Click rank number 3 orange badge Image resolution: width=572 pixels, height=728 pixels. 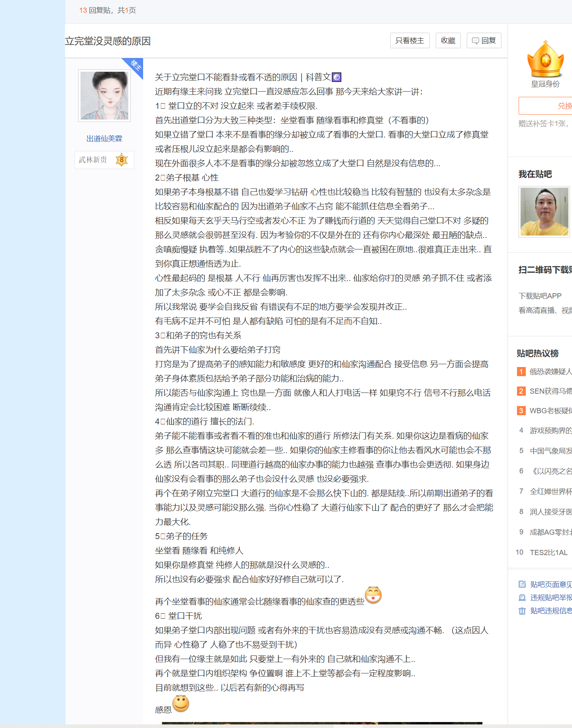pos(521,410)
